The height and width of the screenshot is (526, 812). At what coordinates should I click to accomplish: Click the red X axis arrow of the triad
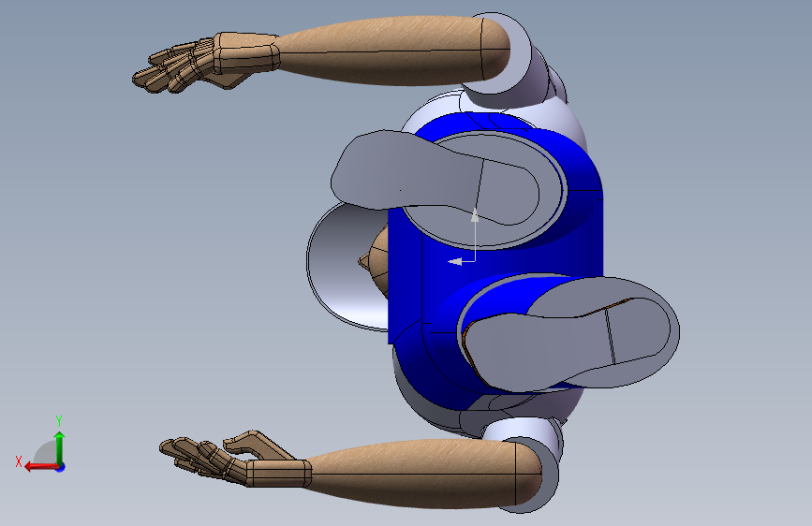(40, 467)
